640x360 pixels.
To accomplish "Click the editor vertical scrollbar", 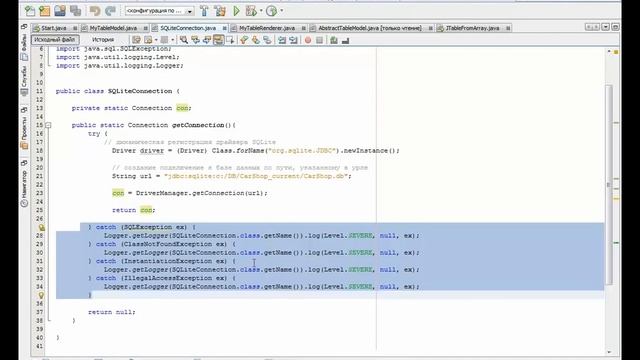I will click(x=608, y=184).
